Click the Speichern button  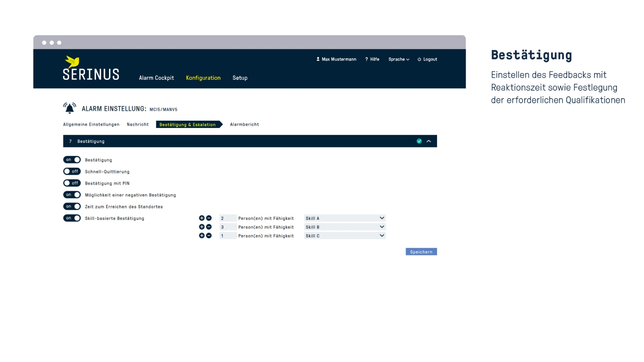[x=421, y=252]
